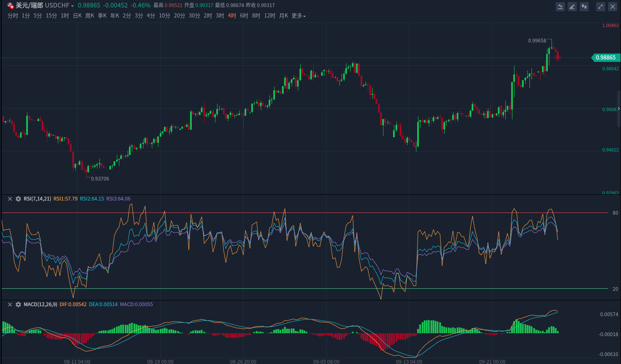Expand chart to fullscreen

600,7
